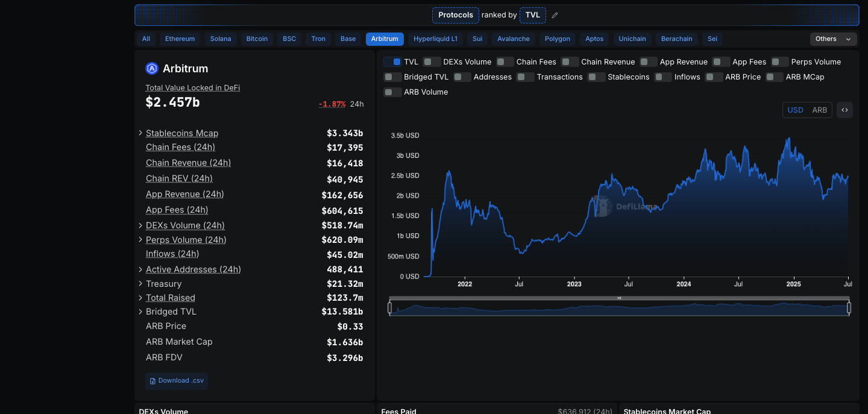Viewport: 868px width, 414px height.
Task: Click the Inflows (24h) label
Action: point(172,254)
